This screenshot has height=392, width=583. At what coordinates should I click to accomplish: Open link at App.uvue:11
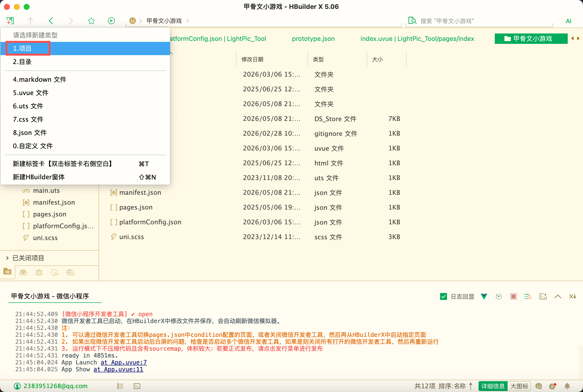coord(118,370)
